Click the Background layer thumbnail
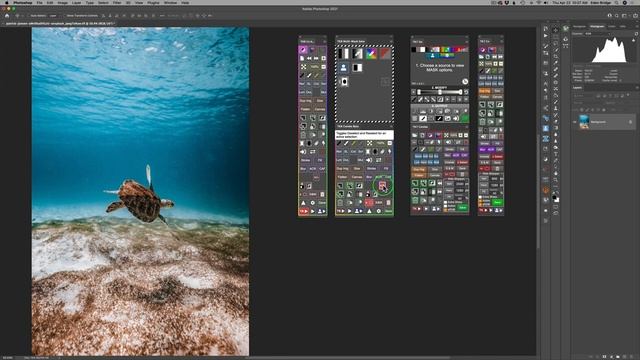The image size is (640, 360). [x=584, y=122]
